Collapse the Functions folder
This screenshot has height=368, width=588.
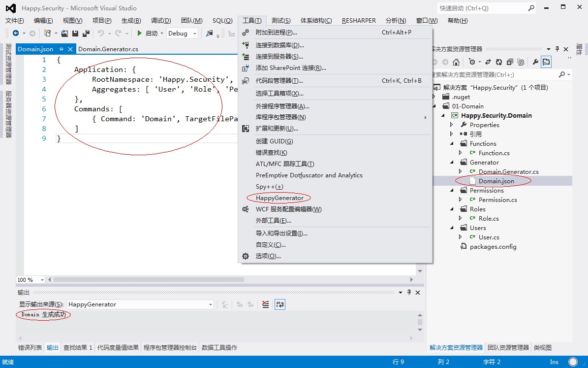click(x=452, y=143)
